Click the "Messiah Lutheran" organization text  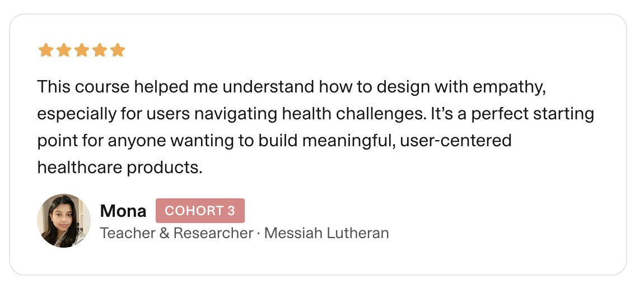[326, 233]
